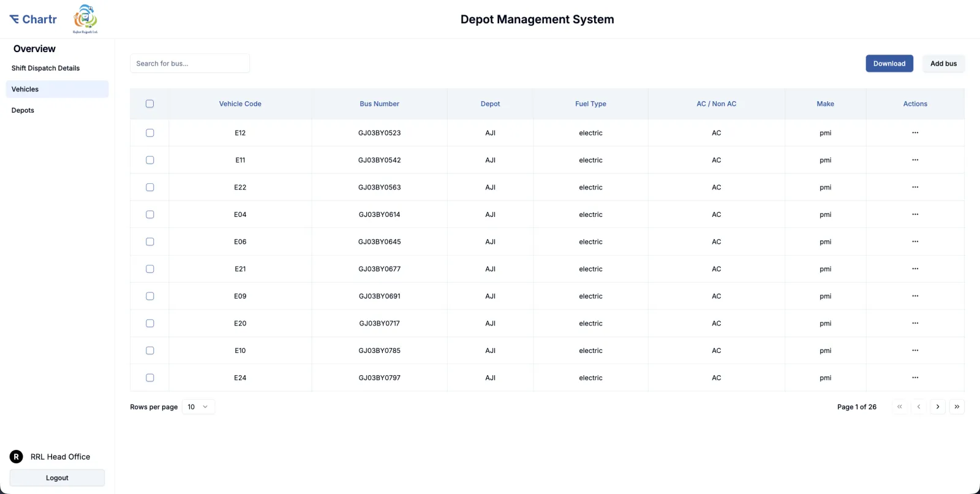Click the Rajkot Rajpath logo
Image resolution: width=980 pixels, height=494 pixels.
[85, 19]
